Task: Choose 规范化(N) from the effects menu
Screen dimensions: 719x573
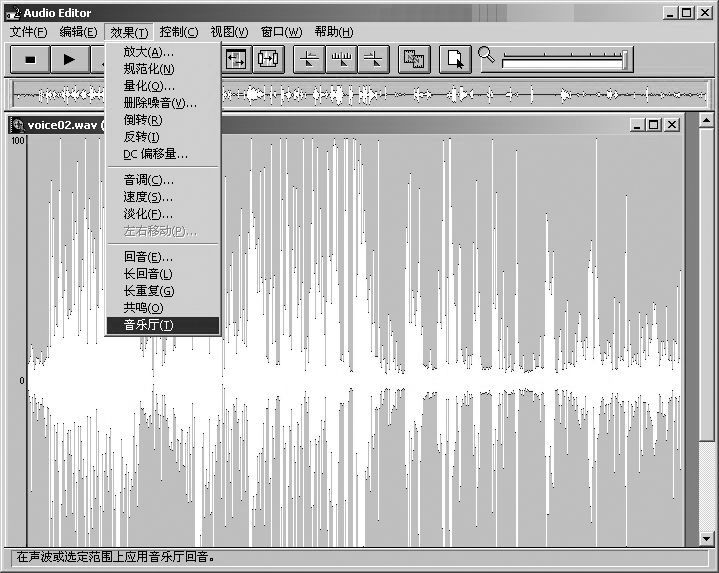Action: 149,69
